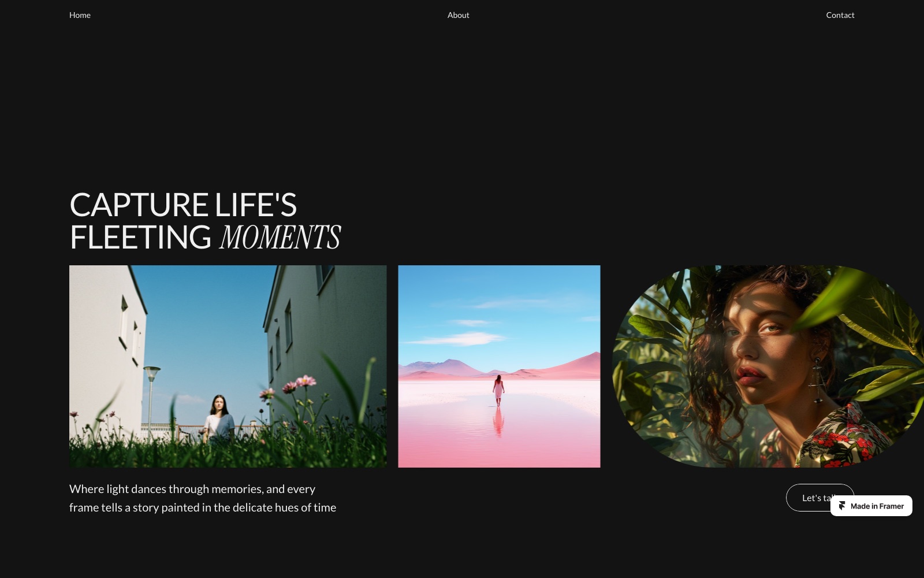Viewport: 924px width, 578px height.
Task: Click the Made in Framer badge text
Action: (x=877, y=506)
